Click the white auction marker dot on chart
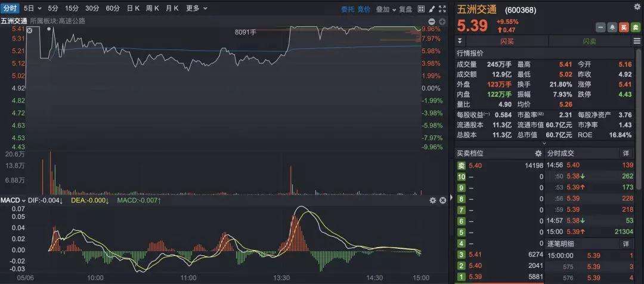This screenshot has width=644, height=284. [x=49, y=29]
